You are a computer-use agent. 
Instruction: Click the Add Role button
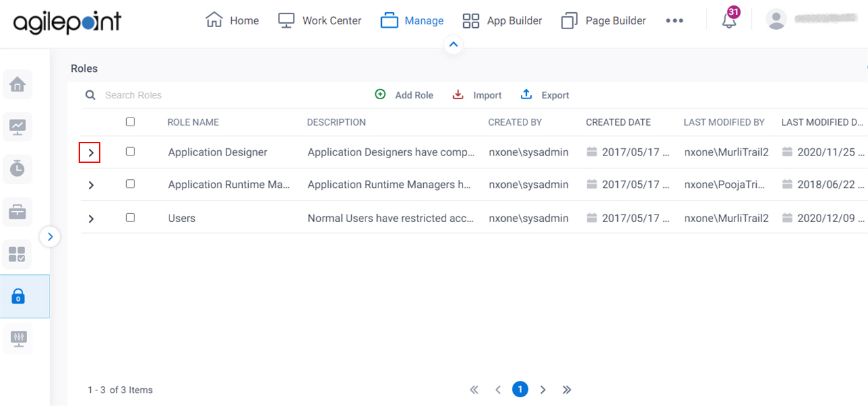pyautogui.click(x=404, y=95)
